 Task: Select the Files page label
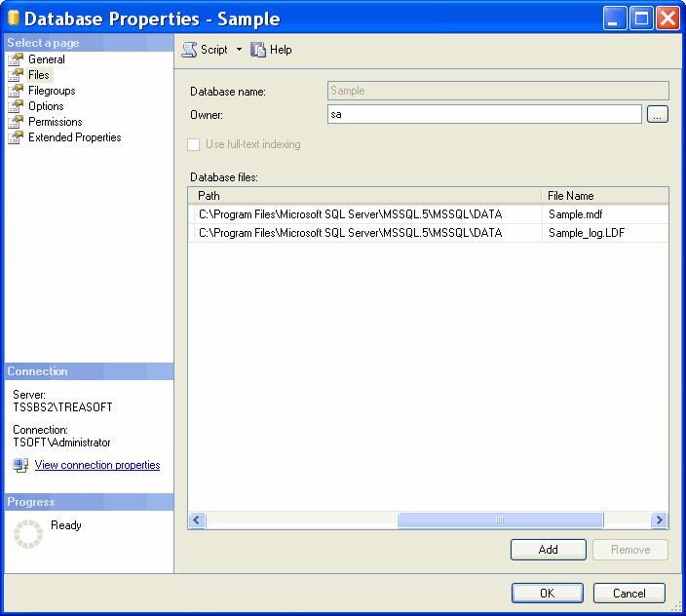(39, 75)
